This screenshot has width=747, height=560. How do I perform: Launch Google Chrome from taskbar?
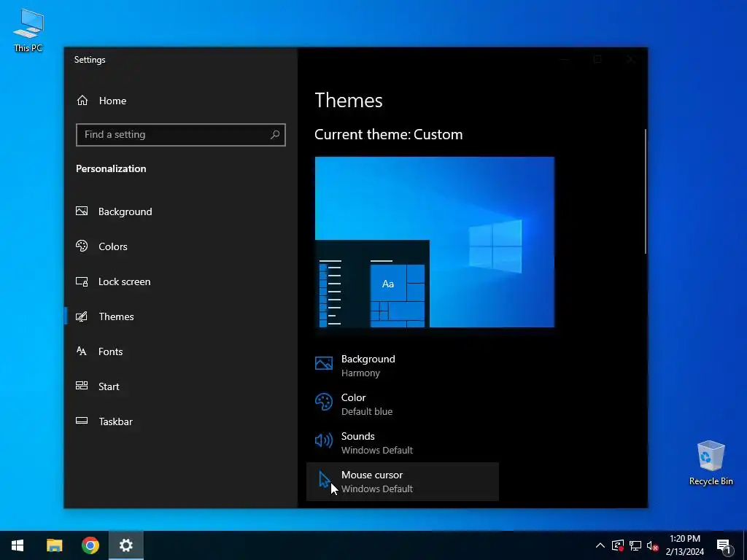point(90,545)
